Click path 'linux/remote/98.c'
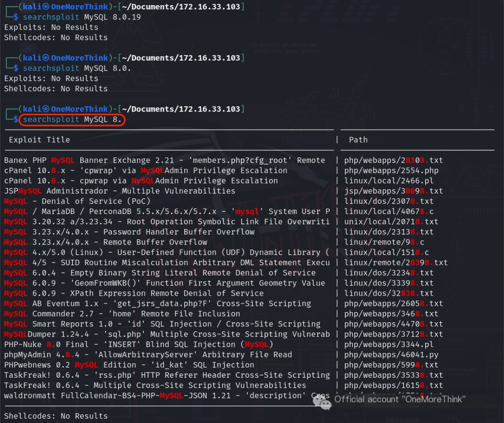504x423 pixels. click(384, 243)
